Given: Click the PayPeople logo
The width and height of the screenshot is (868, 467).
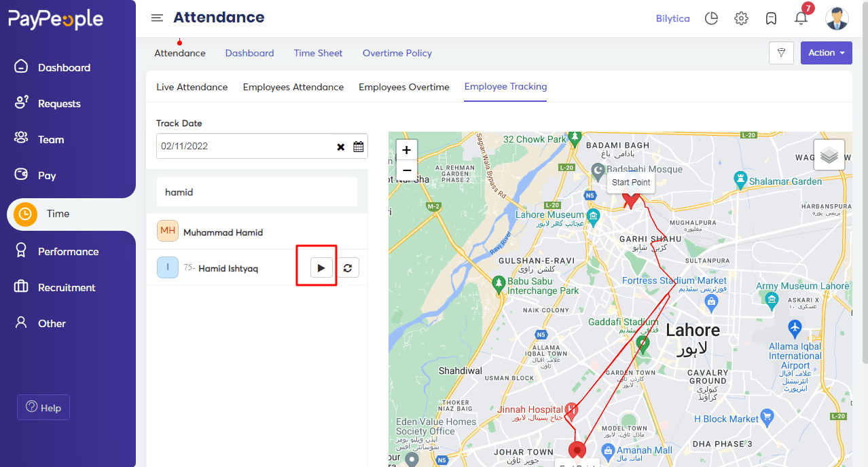Looking at the screenshot, I should (x=56, y=19).
